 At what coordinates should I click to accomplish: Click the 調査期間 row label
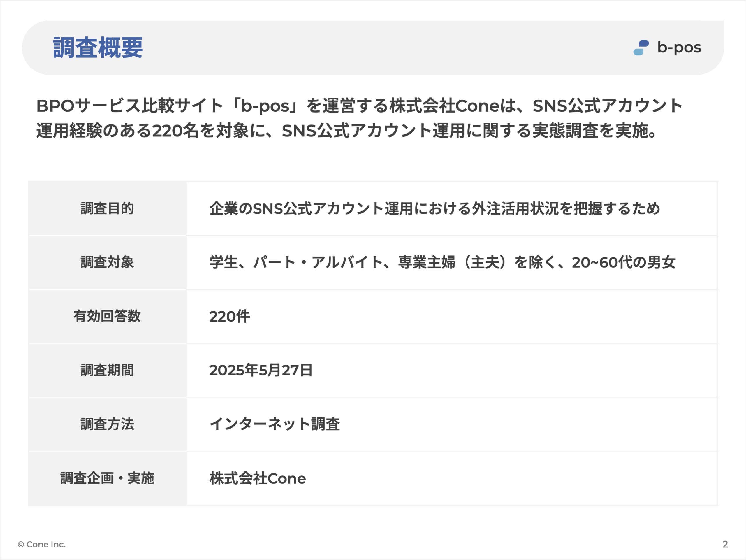coord(107,370)
